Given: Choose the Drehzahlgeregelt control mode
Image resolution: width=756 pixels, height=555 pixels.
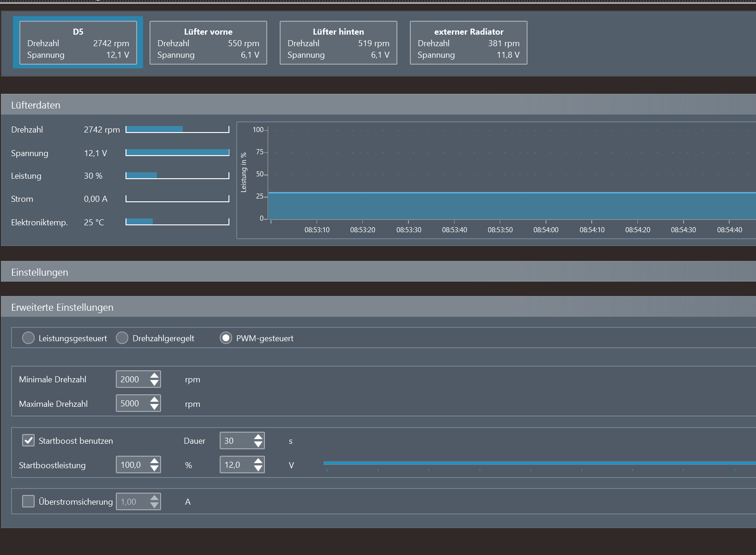Looking at the screenshot, I should pyautogui.click(x=122, y=338).
